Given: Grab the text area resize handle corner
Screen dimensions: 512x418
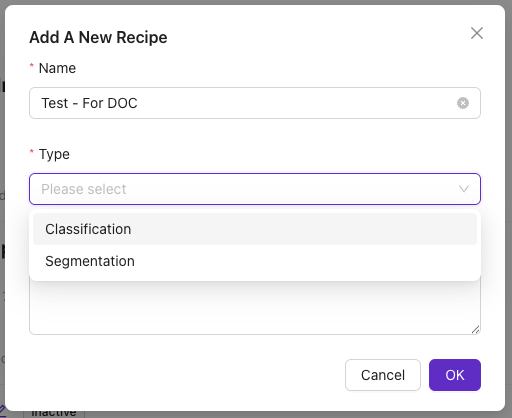Looking at the screenshot, I should [476, 330].
